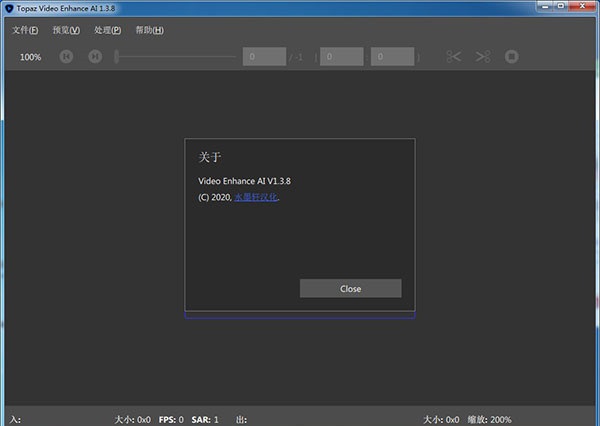This screenshot has height=426, width=600.
Task: Minimize the Topaz Video Enhance window
Action: pyautogui.click(x=528, y=8)
